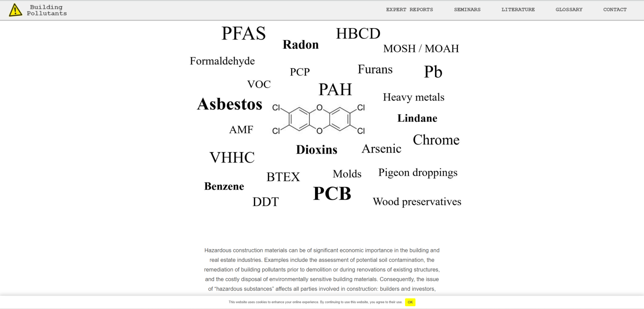Navigate to the Glossary page
The height and width of the screenshot is (309, 644).
[x=569, y=10]
